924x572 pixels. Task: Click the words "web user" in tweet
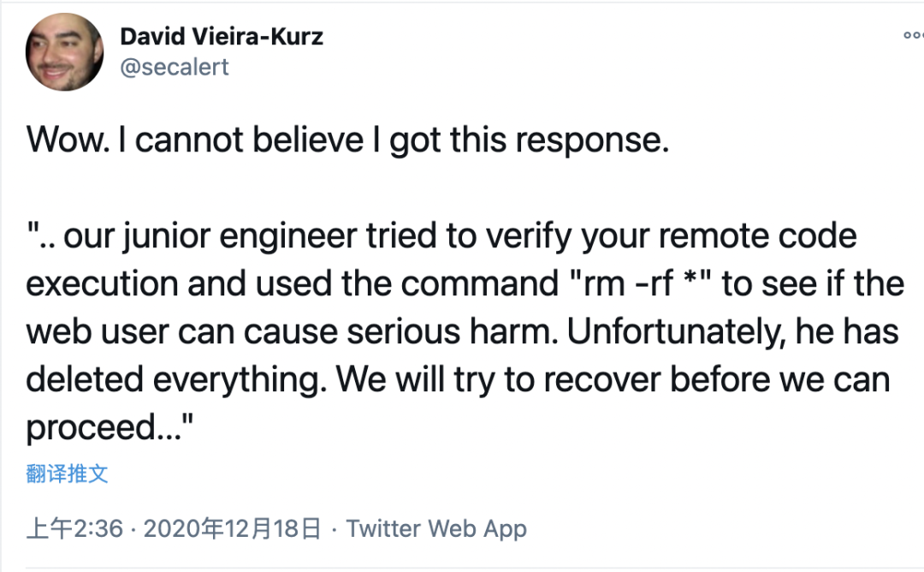coord(98,332)
